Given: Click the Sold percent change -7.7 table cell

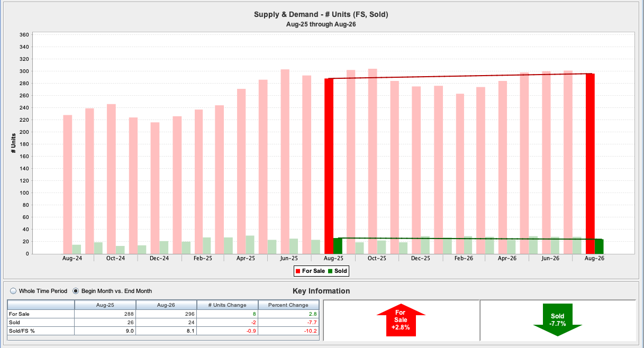Looking at the screenshot, I should click(x=288, y=322).
